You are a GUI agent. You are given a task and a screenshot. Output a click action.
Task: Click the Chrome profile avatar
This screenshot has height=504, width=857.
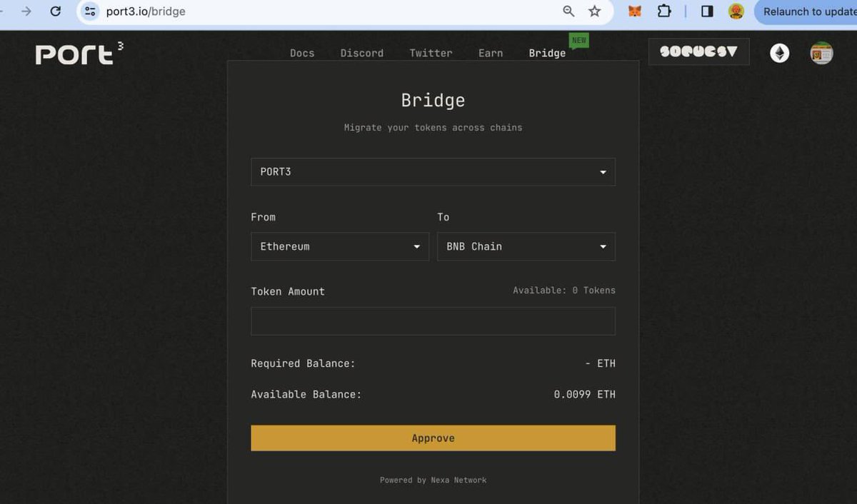pyautogui.click(x=736, y=11)
